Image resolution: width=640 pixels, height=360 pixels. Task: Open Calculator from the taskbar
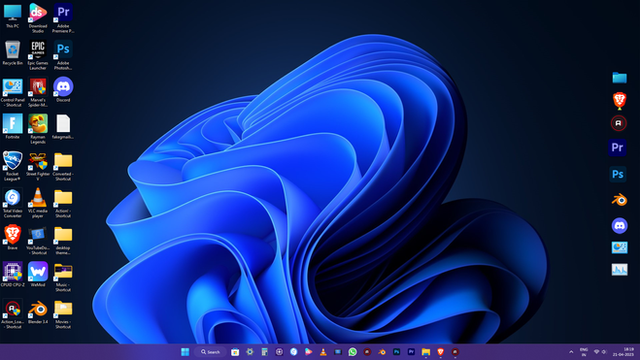coord(264,352)
